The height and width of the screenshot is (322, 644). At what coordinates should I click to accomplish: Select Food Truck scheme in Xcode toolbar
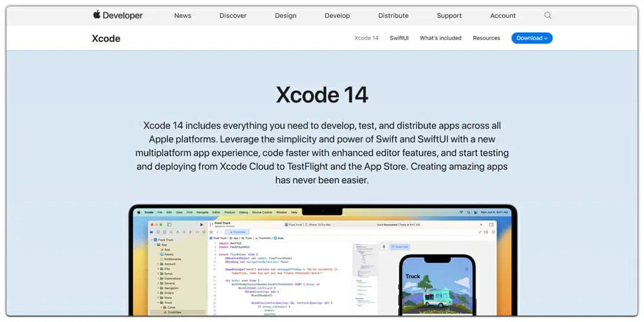pos(294,225)
